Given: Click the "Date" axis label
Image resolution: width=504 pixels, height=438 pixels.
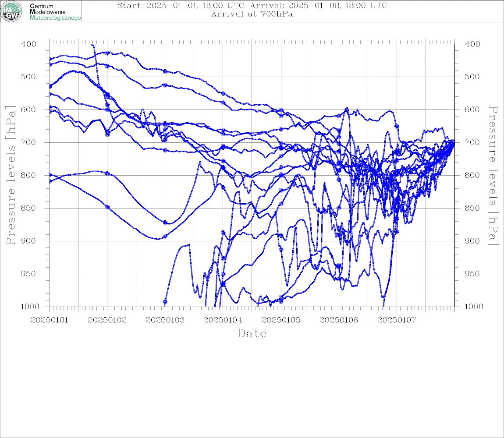Looking at the screenshot, I should 252,333.
